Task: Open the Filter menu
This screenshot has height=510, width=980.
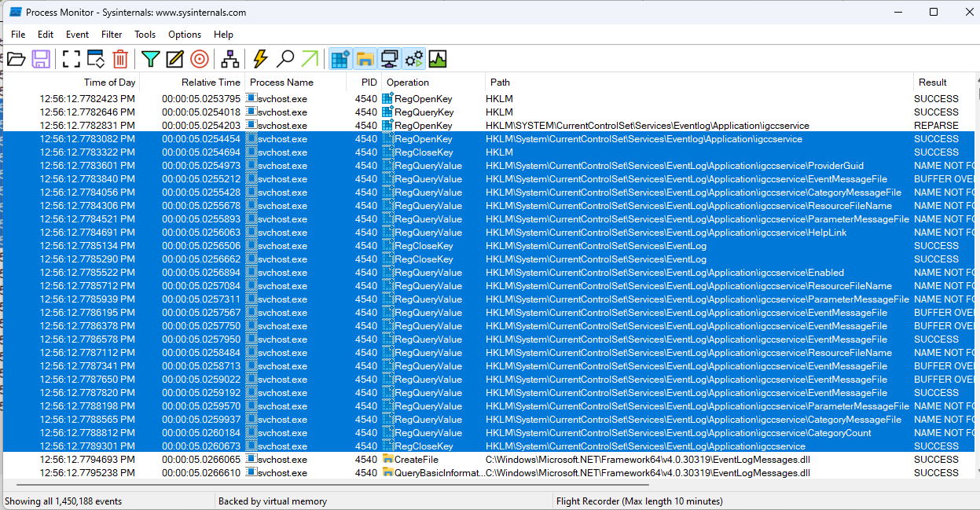Action: [x=112, y=35]
